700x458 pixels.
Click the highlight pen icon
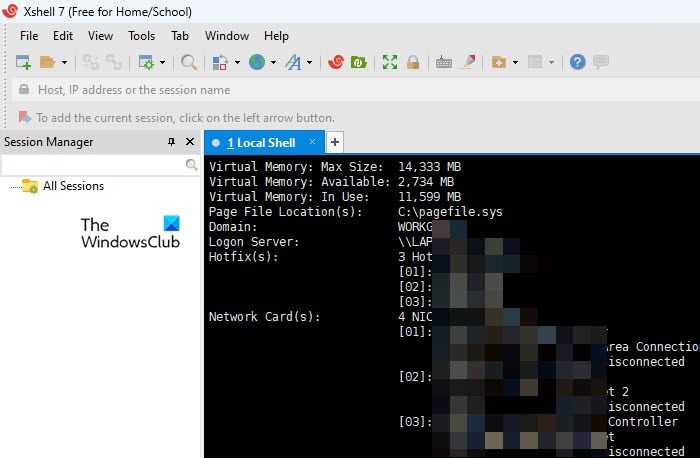468,62
